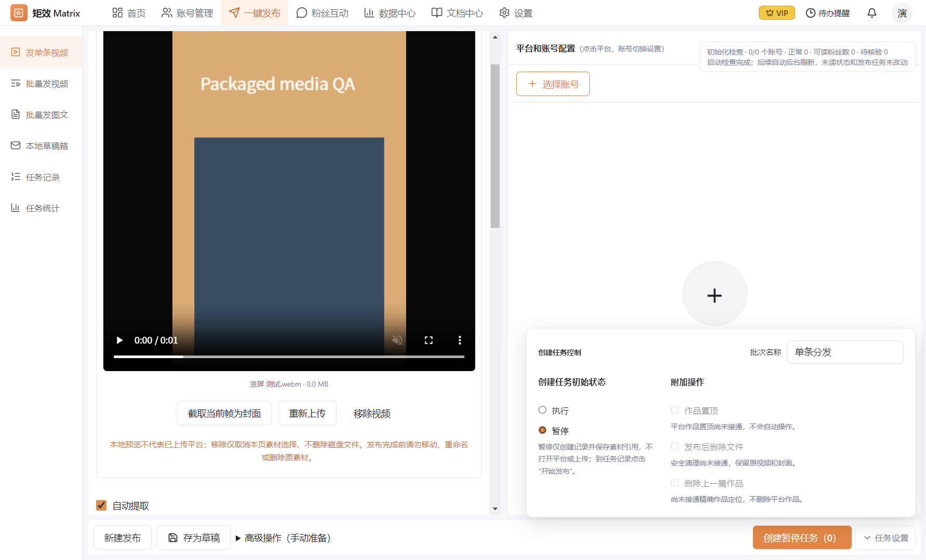The width and height of the screenshot is (926, 560).
Task: Click 截取当前帧为封面 button
Action: tap(224, 413)
